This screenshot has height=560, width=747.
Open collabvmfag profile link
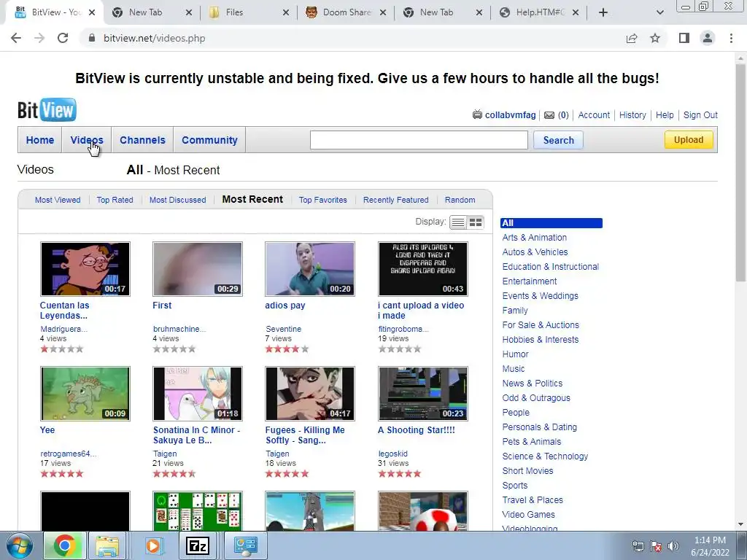pyautogui.click(x=510, y=115)
